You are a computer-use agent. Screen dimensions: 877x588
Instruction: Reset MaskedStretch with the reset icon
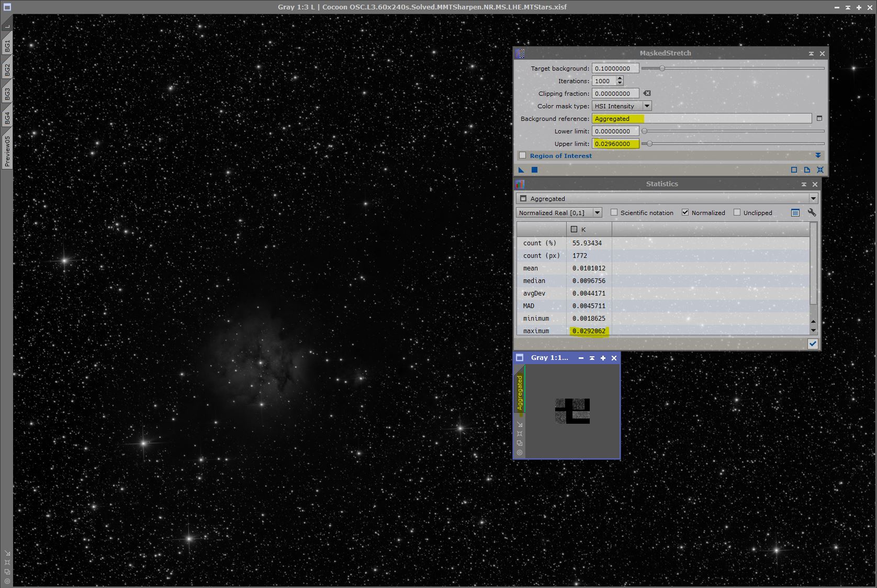[820, 170]
